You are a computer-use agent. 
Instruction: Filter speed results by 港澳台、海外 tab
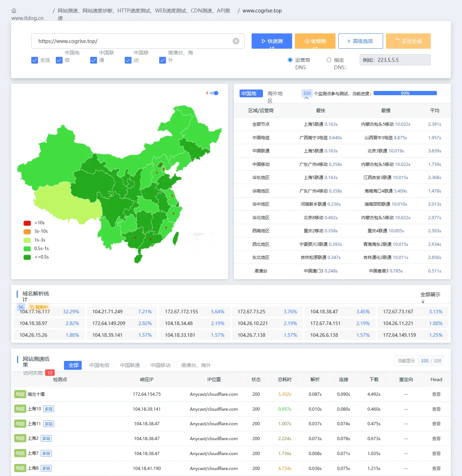[x=196, y=365]
